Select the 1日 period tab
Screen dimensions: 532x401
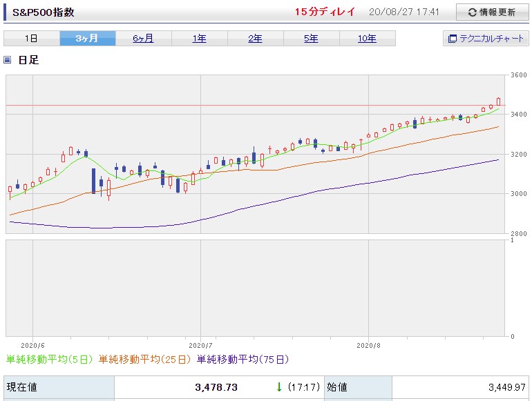coord(32,38)
